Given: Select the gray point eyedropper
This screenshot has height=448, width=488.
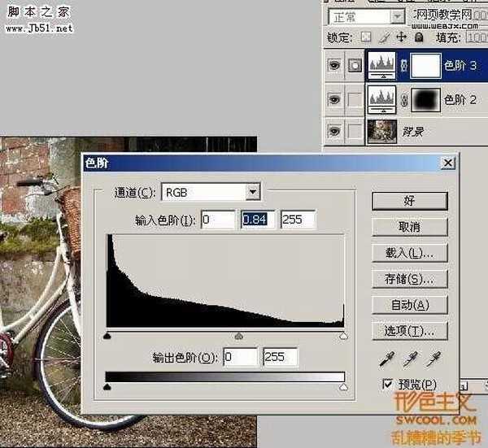Looking at the screenshot, I should (x=411, y=359).
